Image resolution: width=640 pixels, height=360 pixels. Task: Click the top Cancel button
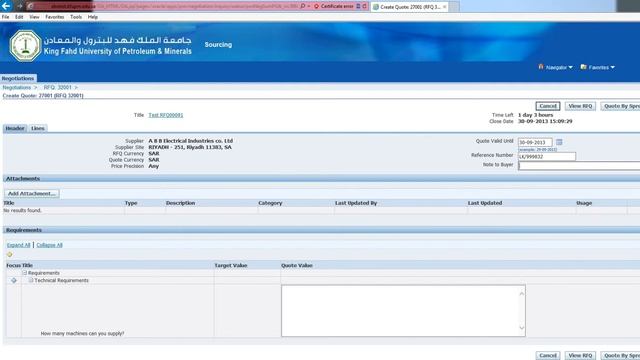pos(548,106)
